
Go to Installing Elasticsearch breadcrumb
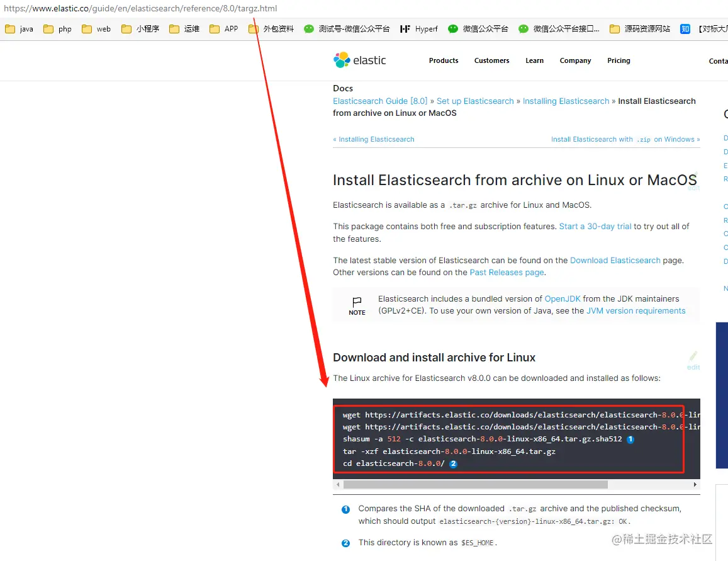[566, 101]
